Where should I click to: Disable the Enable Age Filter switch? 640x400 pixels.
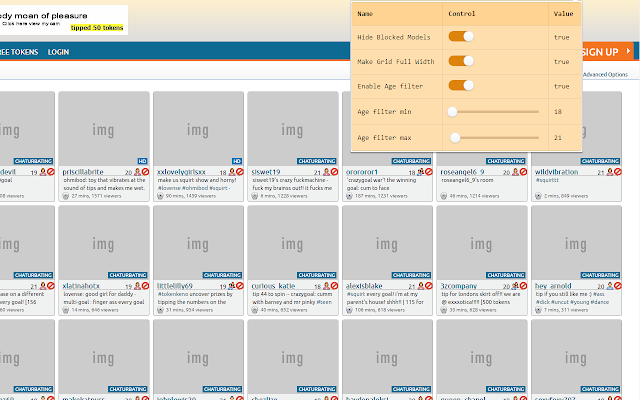[461, 86]
